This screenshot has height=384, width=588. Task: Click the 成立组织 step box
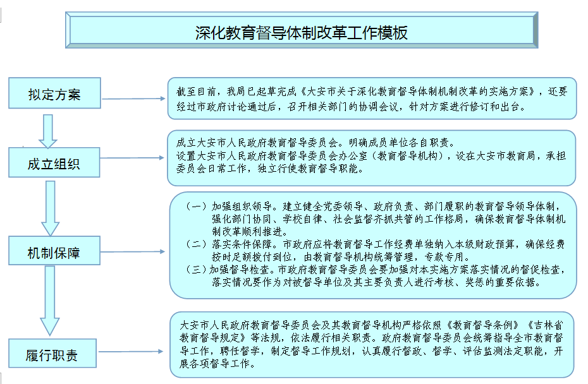click(x=54, y=162)
